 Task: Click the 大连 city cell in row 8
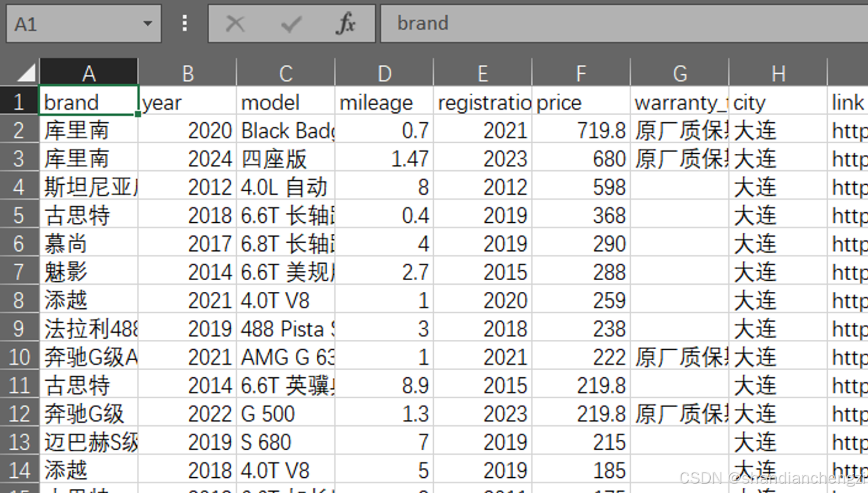pyautogui.click(x=778, y=300)
